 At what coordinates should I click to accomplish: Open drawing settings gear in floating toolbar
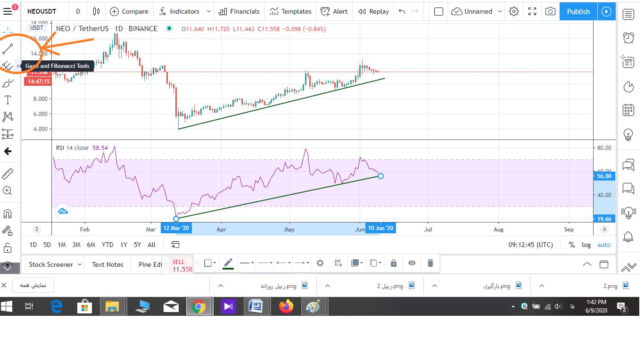tap(320, 263)
